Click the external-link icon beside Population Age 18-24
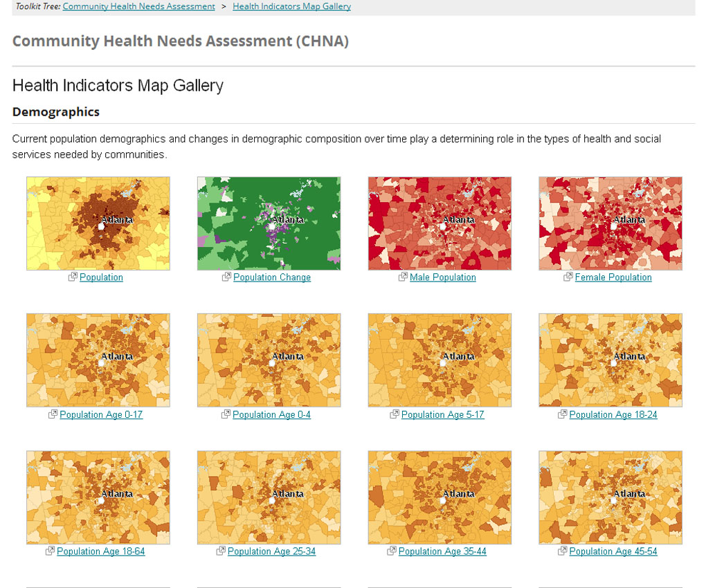The width and height of the screenshot is (706, 588). pyautogui.click(x=561, y=414)
